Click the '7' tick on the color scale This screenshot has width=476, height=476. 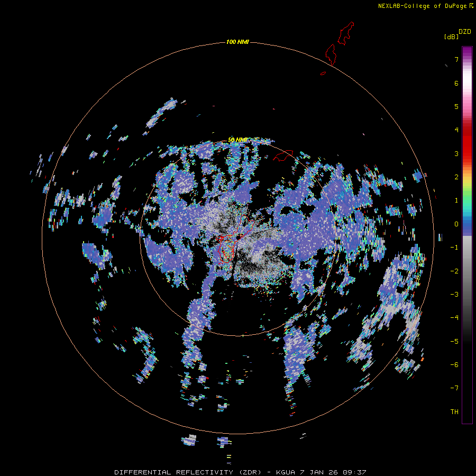[456, 59]
